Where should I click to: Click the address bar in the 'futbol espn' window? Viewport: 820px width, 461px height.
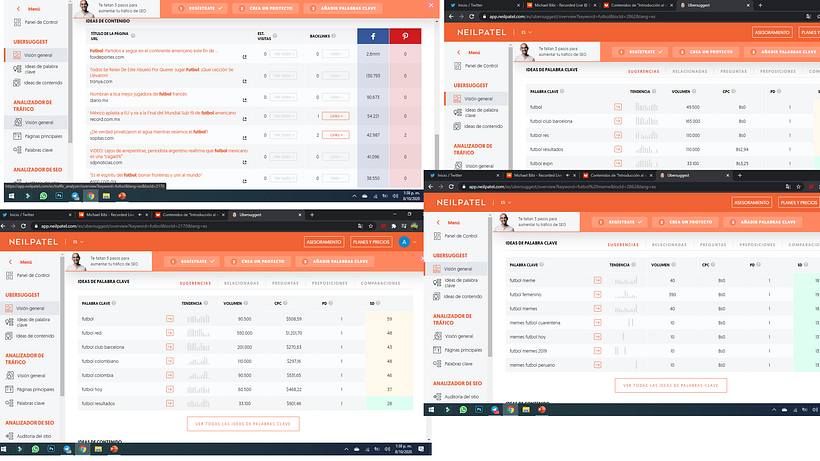pos(643,16)
